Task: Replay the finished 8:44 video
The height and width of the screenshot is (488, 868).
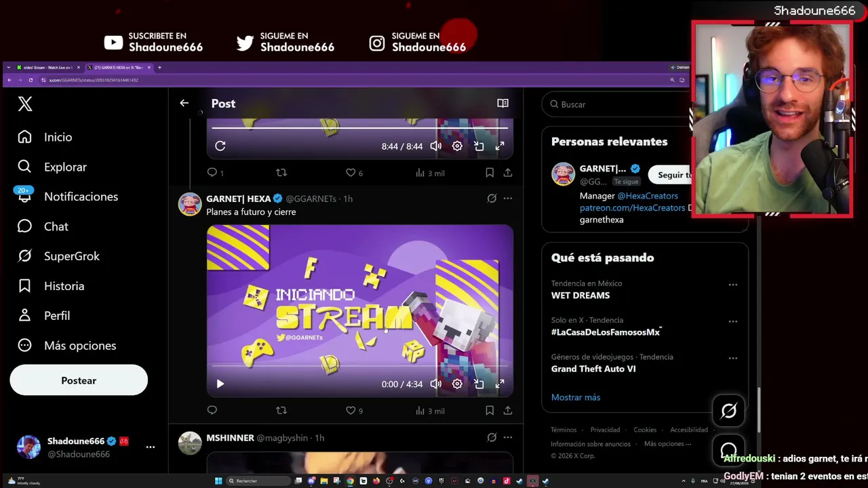Action: 220,146
